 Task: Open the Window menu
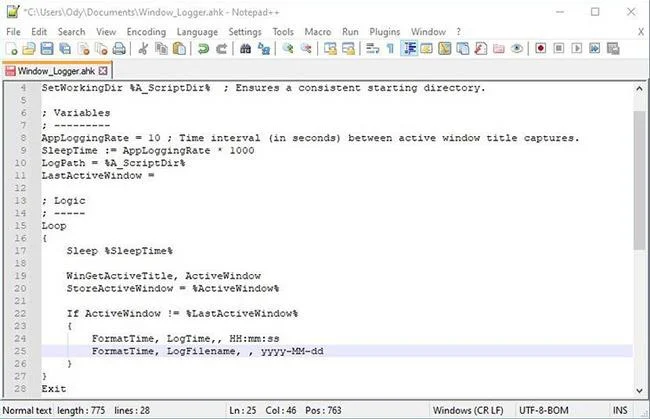[x=428, y=32]
